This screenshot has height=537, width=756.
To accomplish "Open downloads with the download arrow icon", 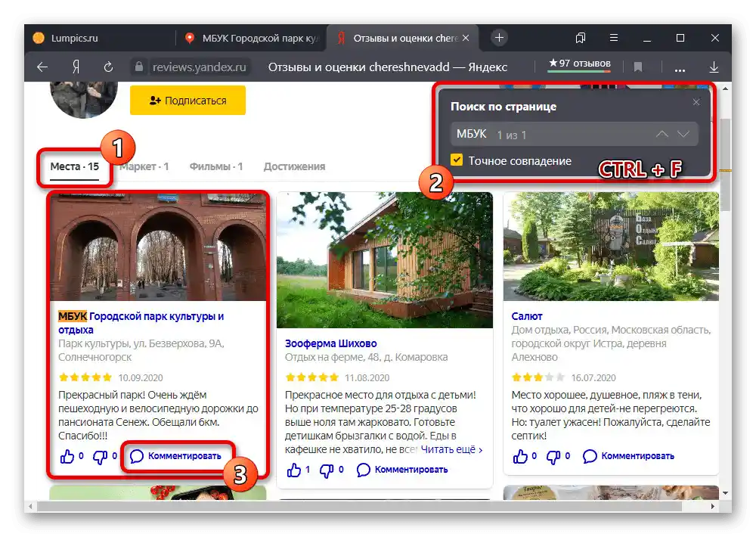I will pos(714,67).
